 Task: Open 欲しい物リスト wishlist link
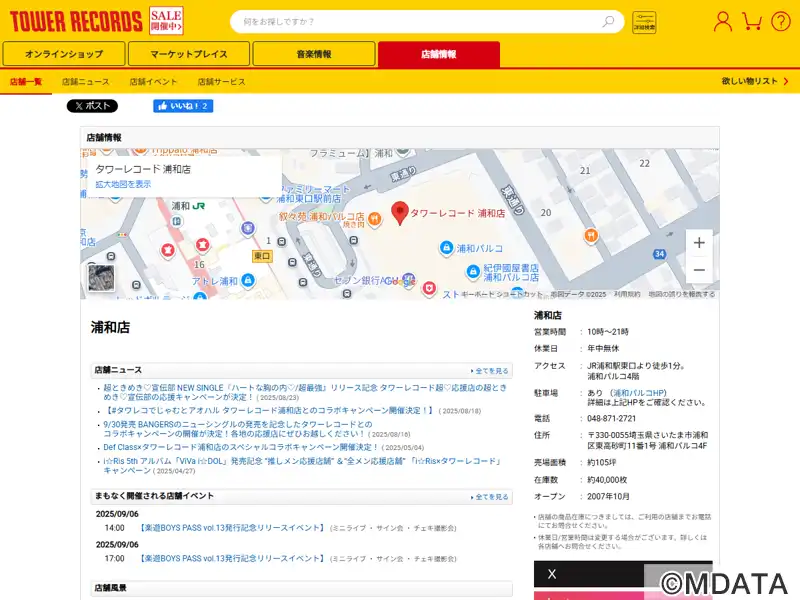755,81
